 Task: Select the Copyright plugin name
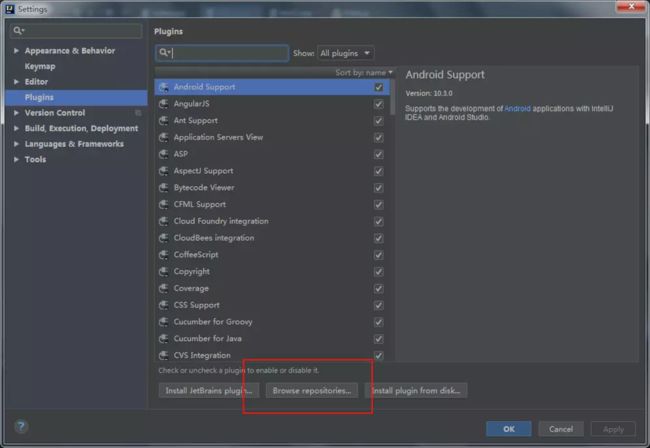coord(192,271)
